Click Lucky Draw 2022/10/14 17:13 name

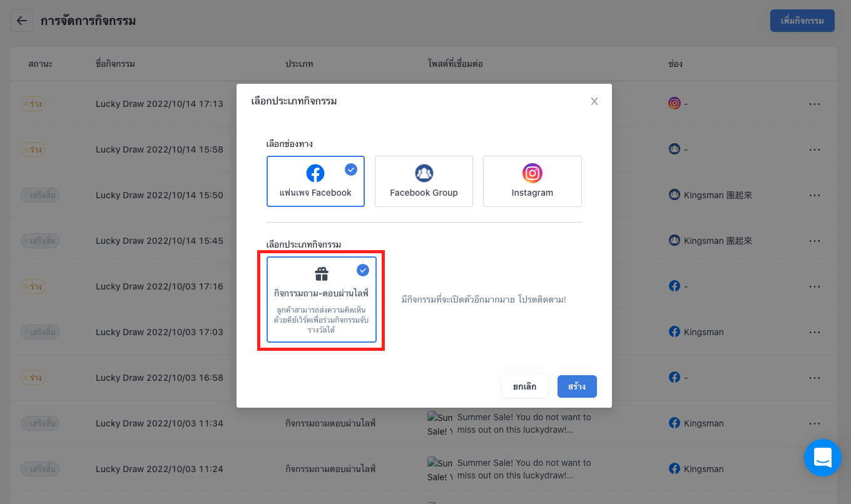pyautogui.click(x=160, y=104)
